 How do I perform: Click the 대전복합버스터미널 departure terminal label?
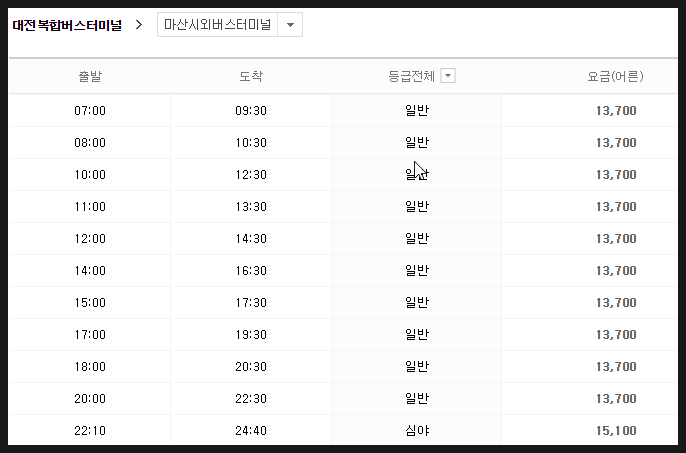point(67,25)
